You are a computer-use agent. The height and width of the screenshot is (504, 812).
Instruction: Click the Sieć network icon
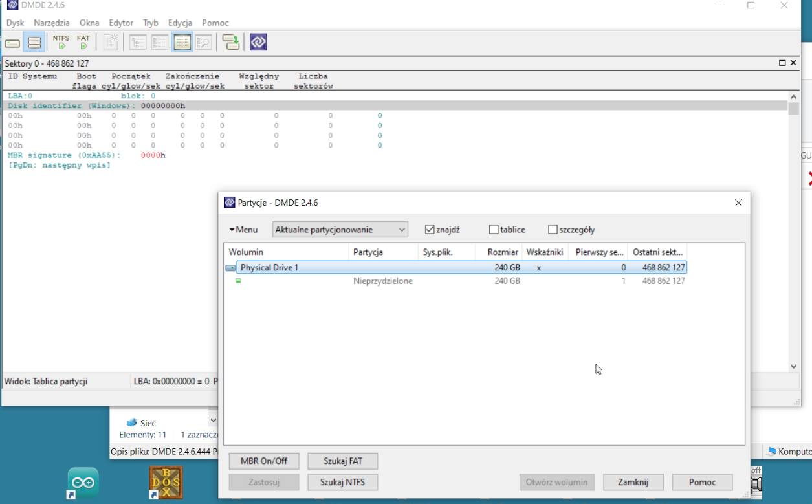click(132, 422)
